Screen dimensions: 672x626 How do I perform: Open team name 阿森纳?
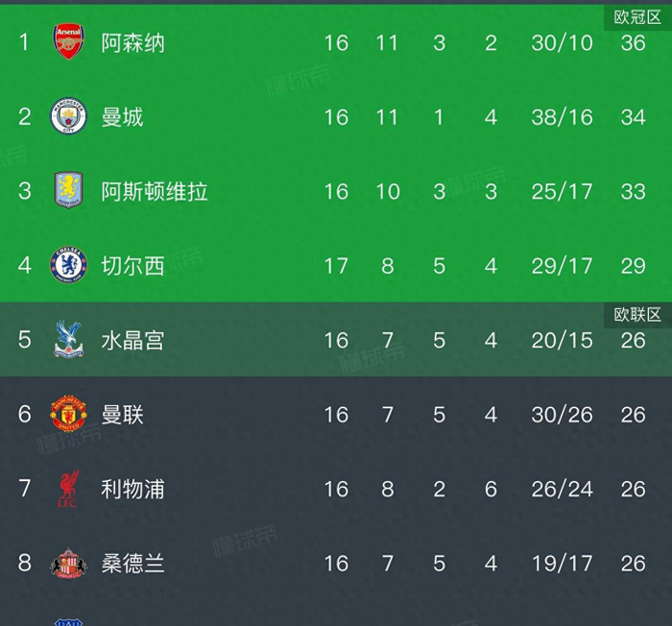133,42
